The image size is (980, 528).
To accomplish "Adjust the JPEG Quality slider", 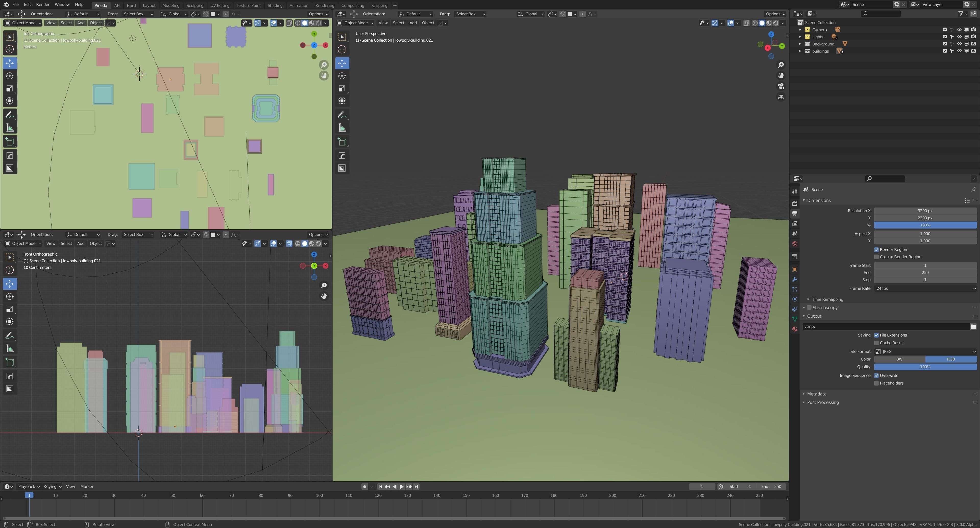I will [925, 367].
